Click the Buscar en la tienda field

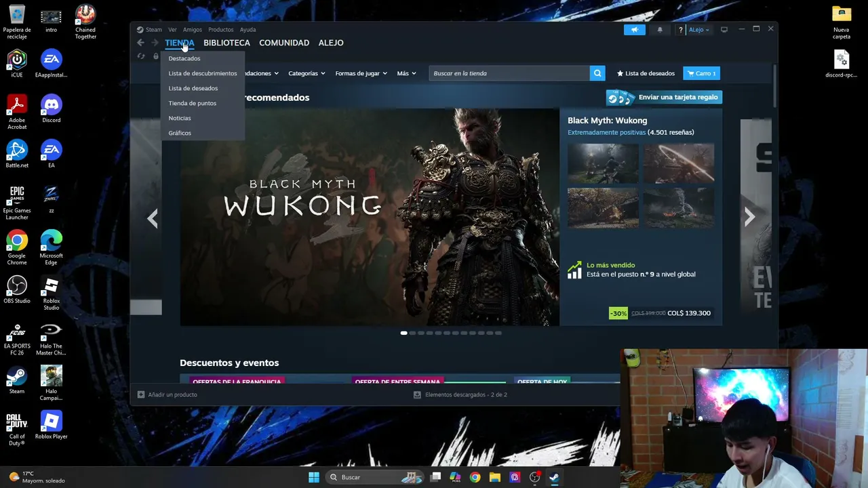point(509,73)
